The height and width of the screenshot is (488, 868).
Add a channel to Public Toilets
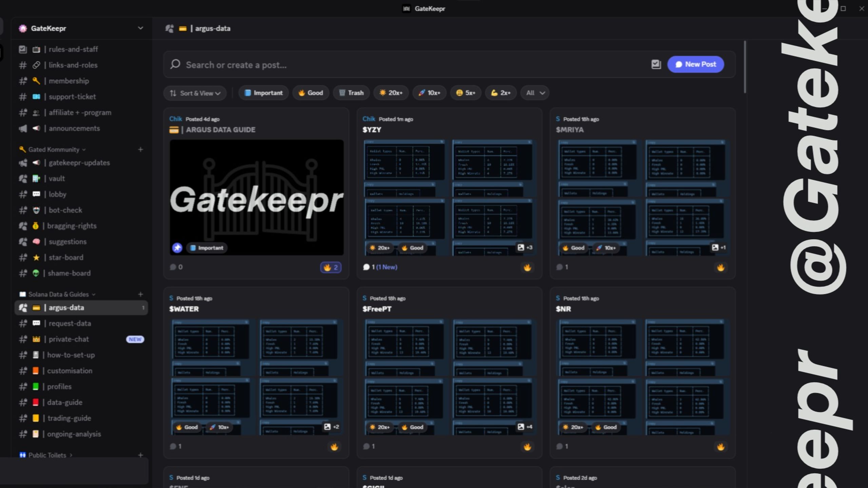pos(140,455)
